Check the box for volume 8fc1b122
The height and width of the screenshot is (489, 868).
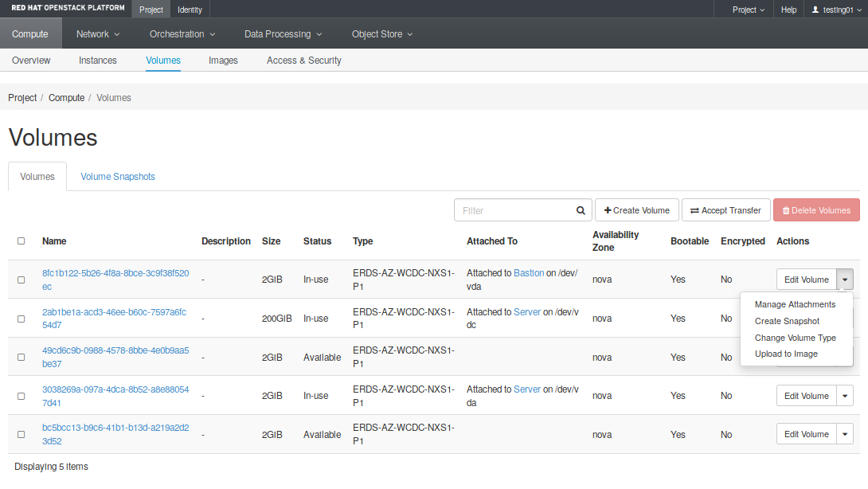(22, 280)
